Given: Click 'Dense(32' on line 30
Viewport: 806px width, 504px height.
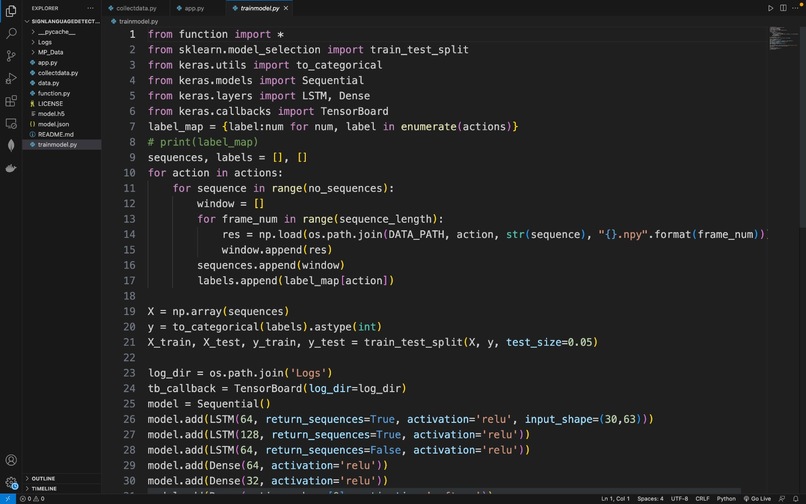Looking at the screenshot, I should [234, 481].
